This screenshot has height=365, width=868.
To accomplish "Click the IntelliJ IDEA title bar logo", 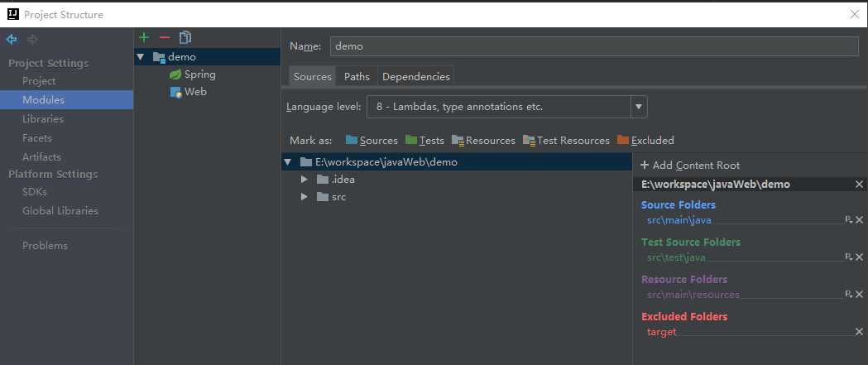I will pos(13,14).
